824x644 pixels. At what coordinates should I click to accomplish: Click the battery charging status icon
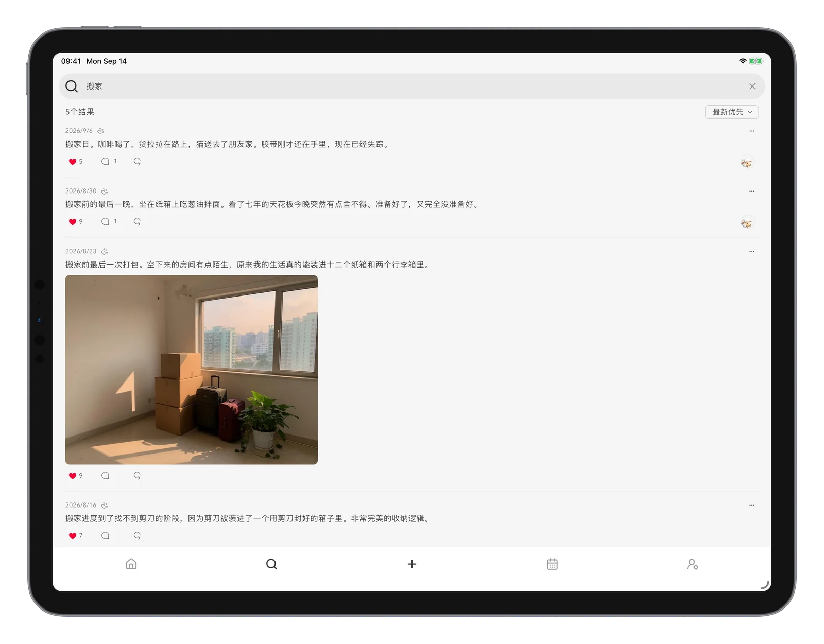tap(756, 61)
